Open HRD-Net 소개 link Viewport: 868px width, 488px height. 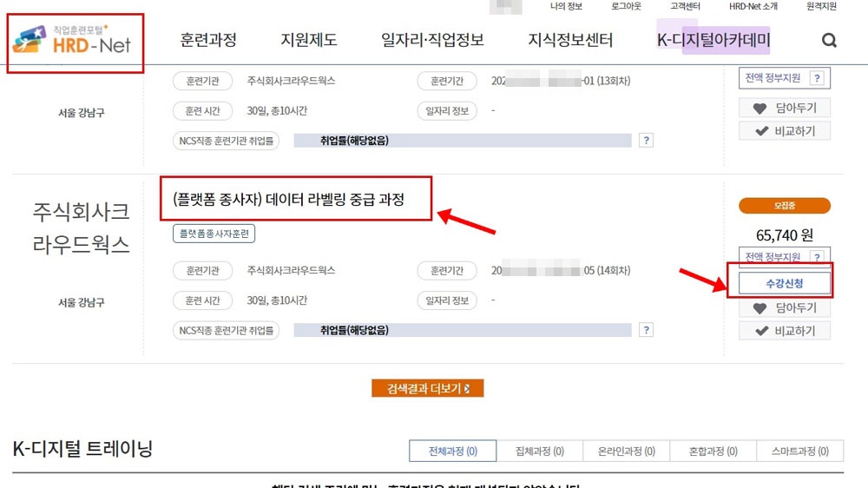753,6
